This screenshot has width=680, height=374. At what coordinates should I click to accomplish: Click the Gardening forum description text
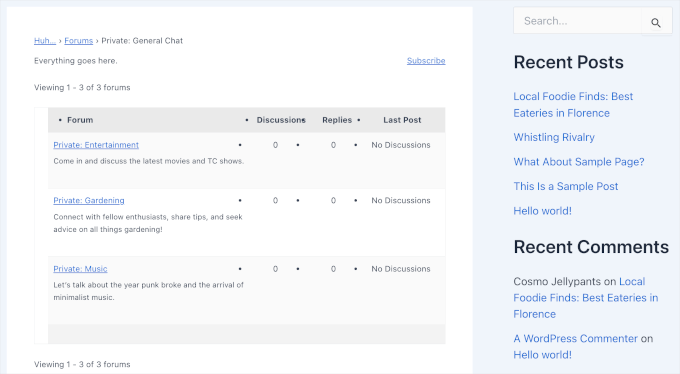[x=148, y=223]
